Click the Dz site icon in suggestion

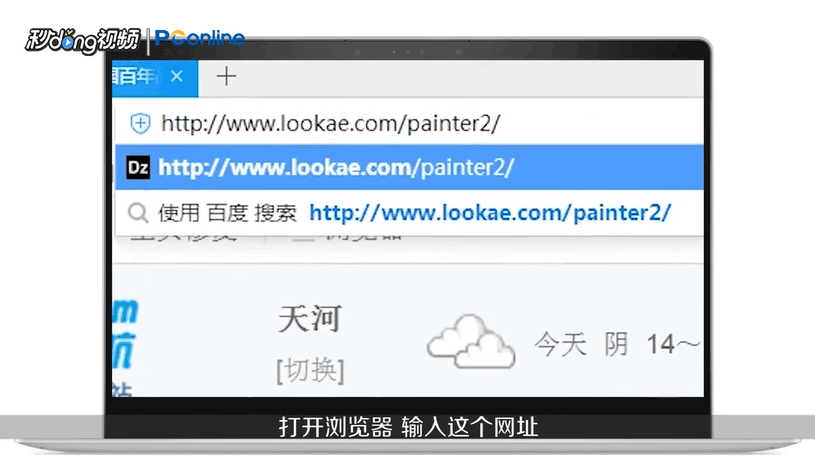pos(138,167)
